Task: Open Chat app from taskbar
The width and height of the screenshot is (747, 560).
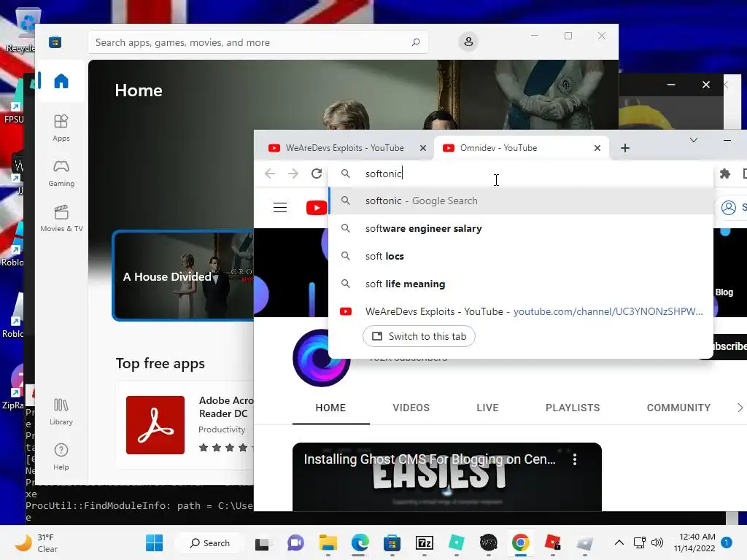Action: [x=295, y=542]
